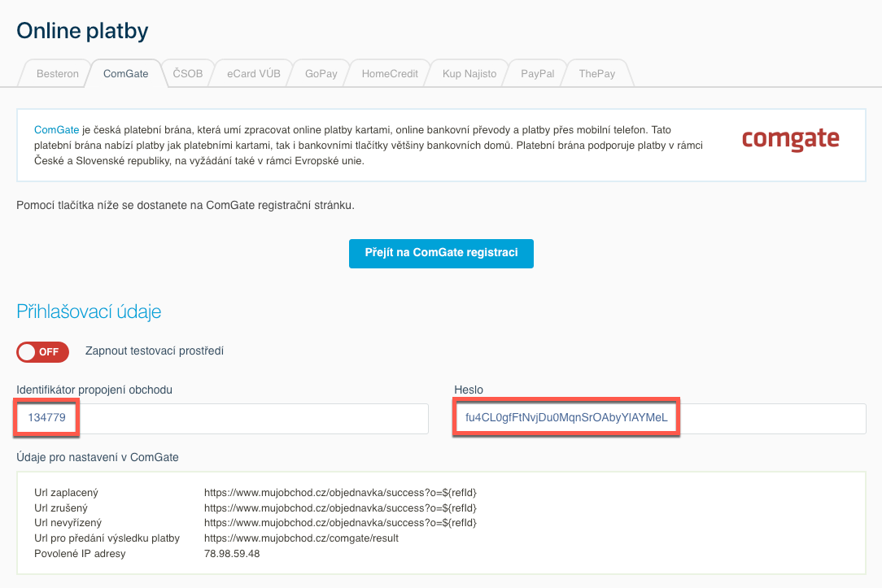Viewport: 882px width, 588px height.
Task: Click the red comgate logo
Action: pos(790,139)
